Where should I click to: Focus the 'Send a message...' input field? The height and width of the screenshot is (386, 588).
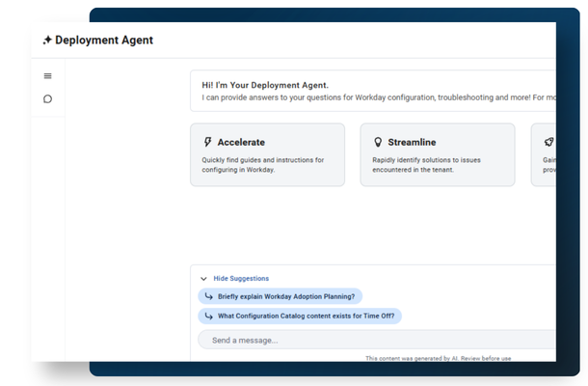tap(377, 340)
